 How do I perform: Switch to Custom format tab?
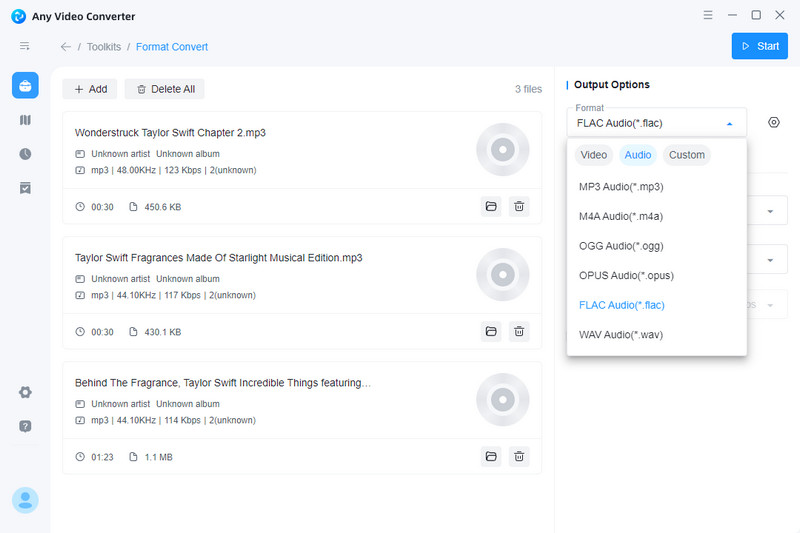[x=687, y=155]
